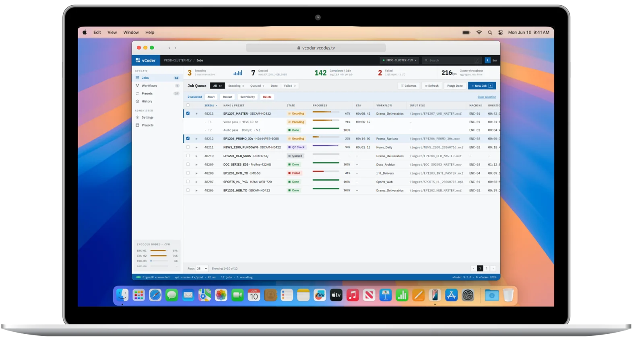The image size is (644, 341).
Task: Open the Settings sidebar item
Action: tap(157, 117)
